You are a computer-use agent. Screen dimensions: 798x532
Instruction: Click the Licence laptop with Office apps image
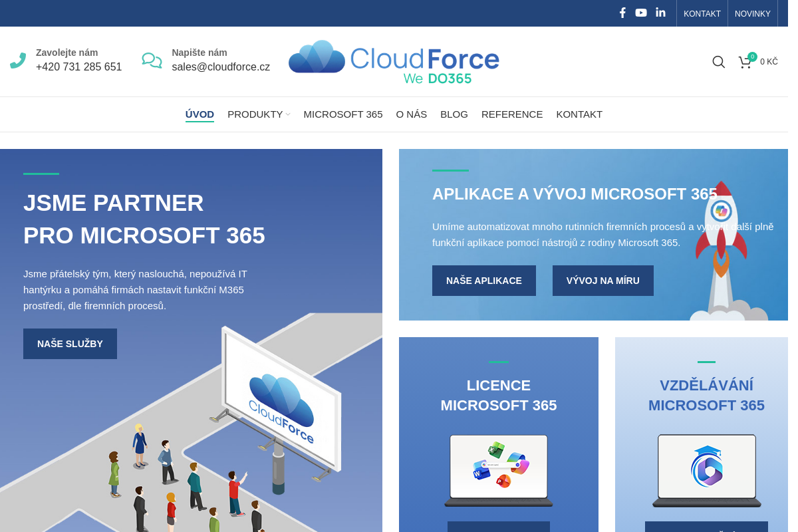[x=499, y=471]
